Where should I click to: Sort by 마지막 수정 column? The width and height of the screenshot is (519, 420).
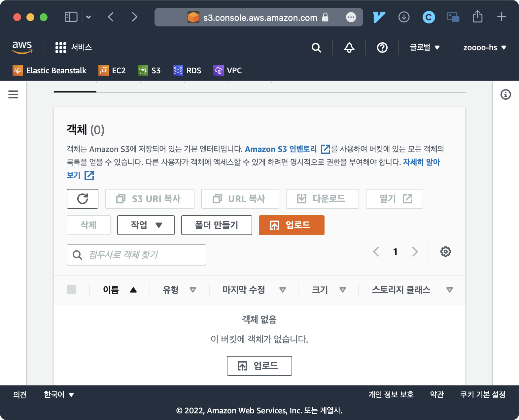(254, 290)
